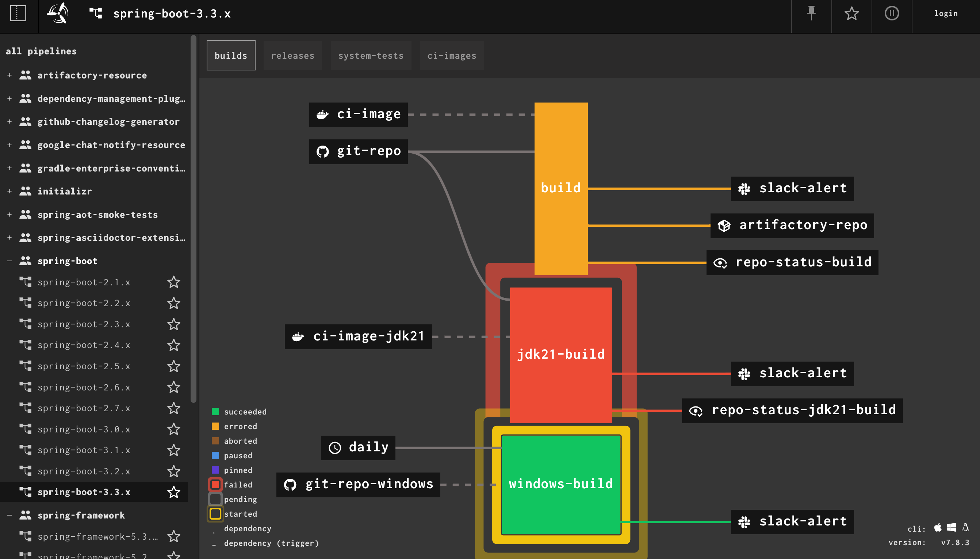Viewport: 980px width, 559px height.
Task: Click the pin icon in top bar
Action: pos(811,14)
